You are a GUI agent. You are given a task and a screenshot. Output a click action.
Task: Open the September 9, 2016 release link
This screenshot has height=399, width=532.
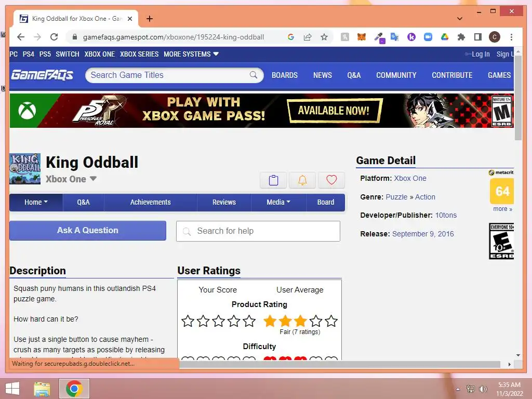[x=423, y=234]
